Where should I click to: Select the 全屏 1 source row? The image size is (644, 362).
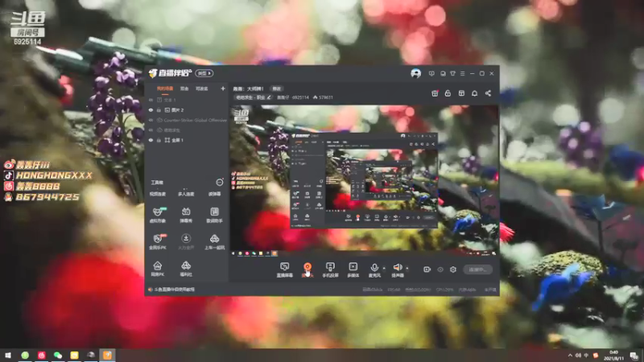point(187,140)
